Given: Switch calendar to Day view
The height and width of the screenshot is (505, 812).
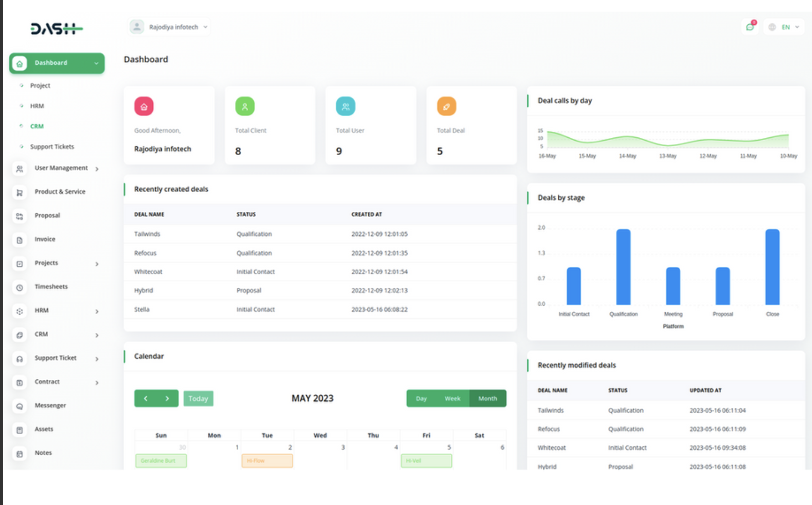Looking at the screenshot, I should click(x=421, y=398).
